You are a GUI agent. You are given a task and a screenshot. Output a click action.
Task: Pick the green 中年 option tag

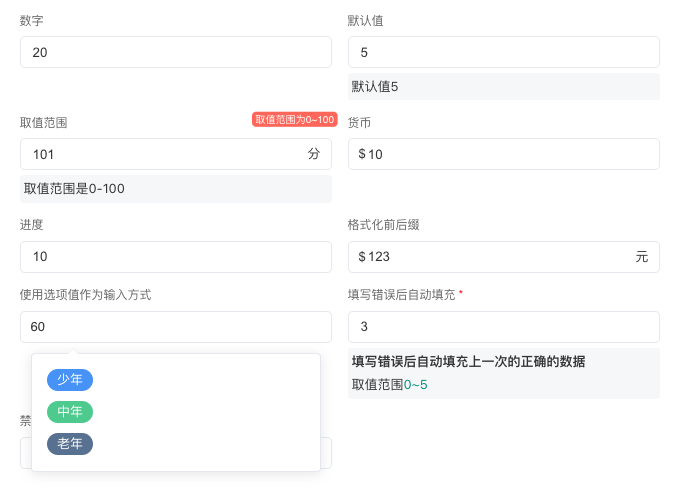(70, 412)
